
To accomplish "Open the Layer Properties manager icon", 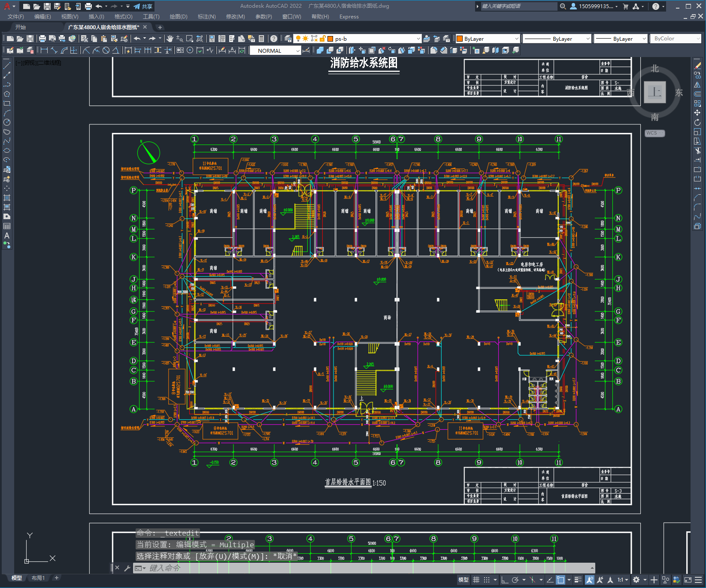I will pos(288,39).
